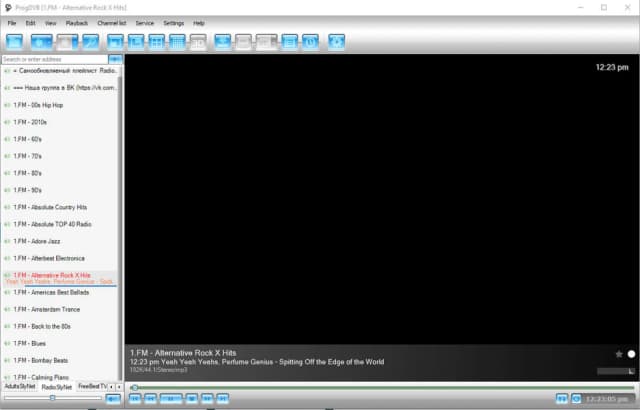Open the Help menu

pyautogui.click(x=199, y=23)
